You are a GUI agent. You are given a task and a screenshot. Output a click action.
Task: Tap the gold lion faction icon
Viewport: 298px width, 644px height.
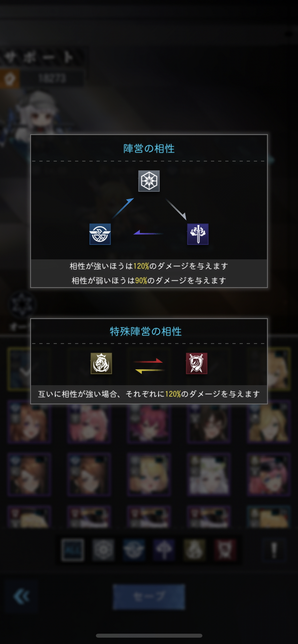(x=101, y=363)
